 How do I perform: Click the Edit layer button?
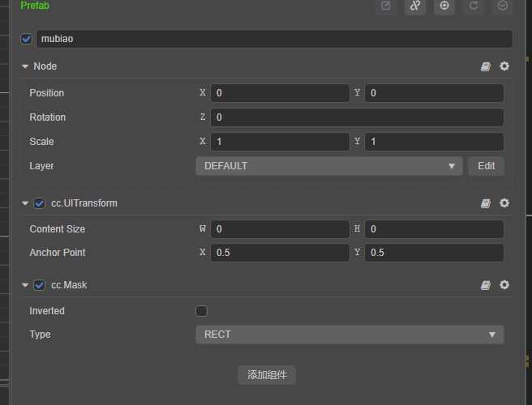coord(486,166)
